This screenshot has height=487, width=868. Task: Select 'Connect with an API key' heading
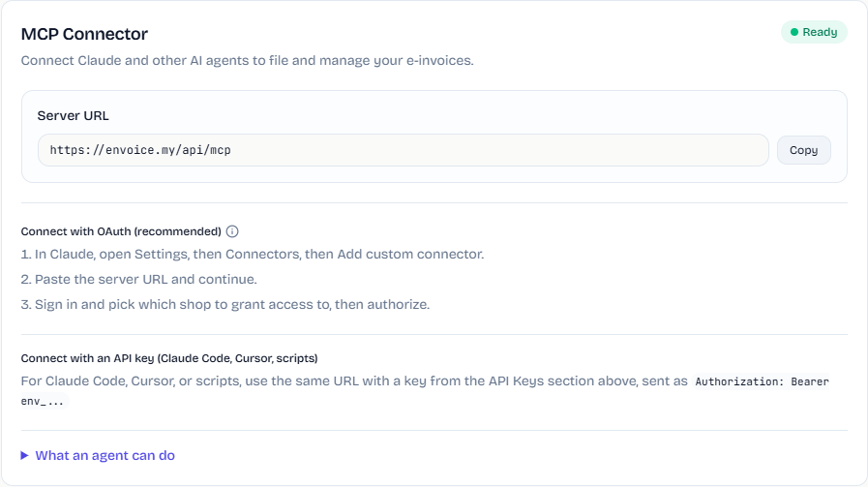pyautogui.click(x=169, y=358)
